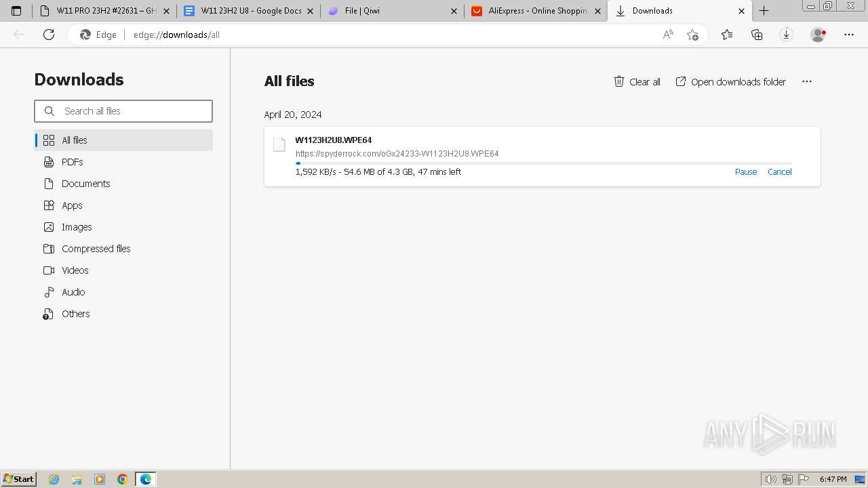Select All files in the sidebar

tap(123, 140)
